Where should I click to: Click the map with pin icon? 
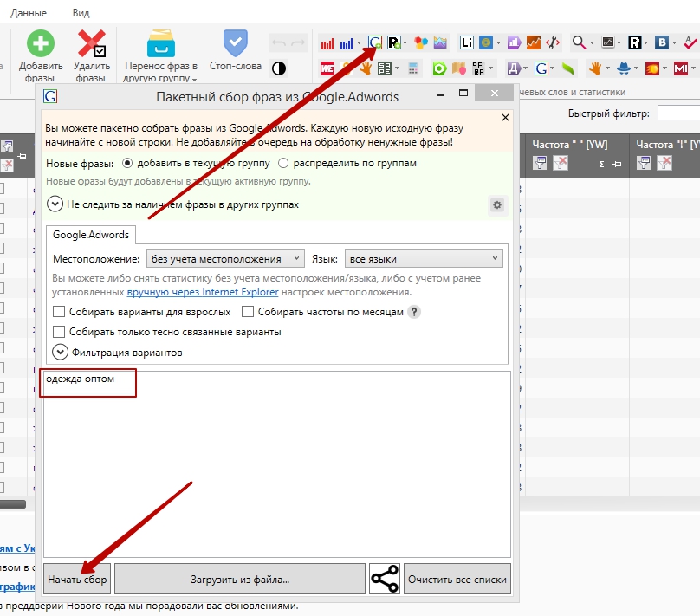[x=459, y=68]
